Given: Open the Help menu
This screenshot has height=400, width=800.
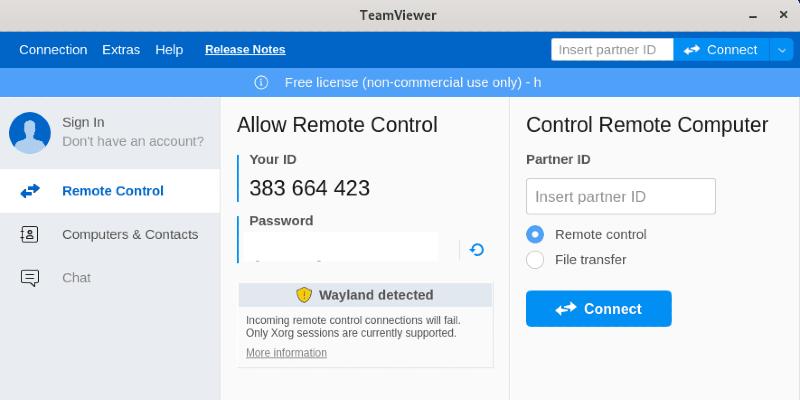Looking at the screenshot, I should coord(169,50).
